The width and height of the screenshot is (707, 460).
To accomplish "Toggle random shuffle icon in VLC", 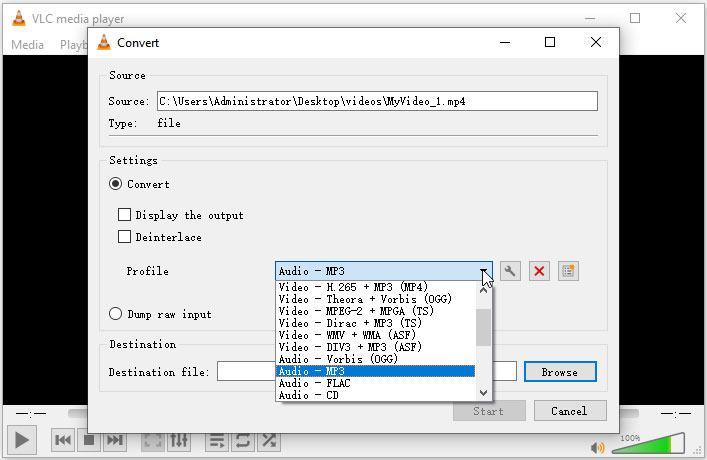I will 269,441.
